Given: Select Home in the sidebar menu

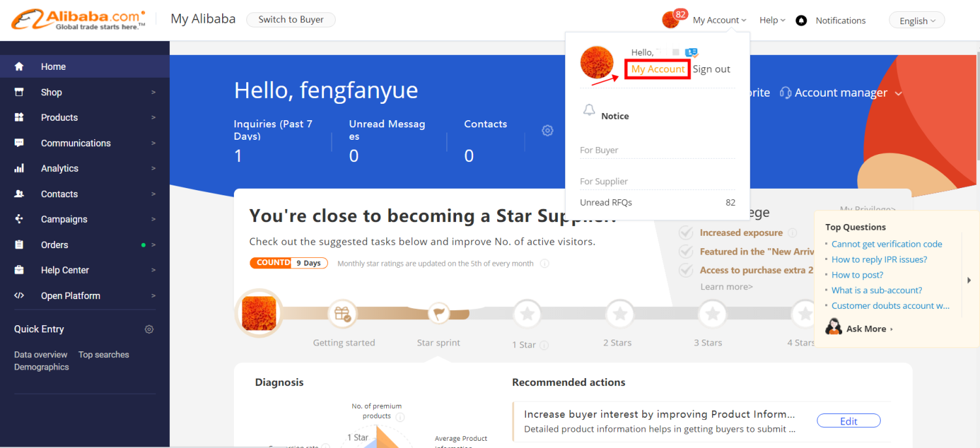Looking at the screenshot, I should point(85,67).
